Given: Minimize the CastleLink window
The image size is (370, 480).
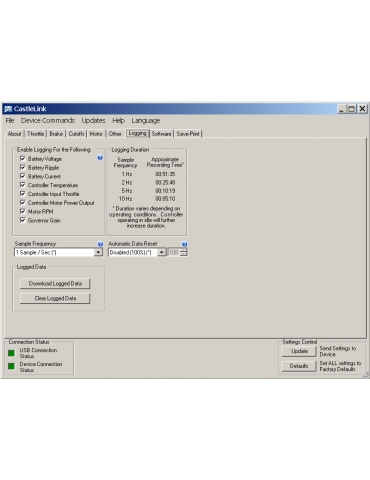Looking at the screenshot, I should click(x=341, y=109).
